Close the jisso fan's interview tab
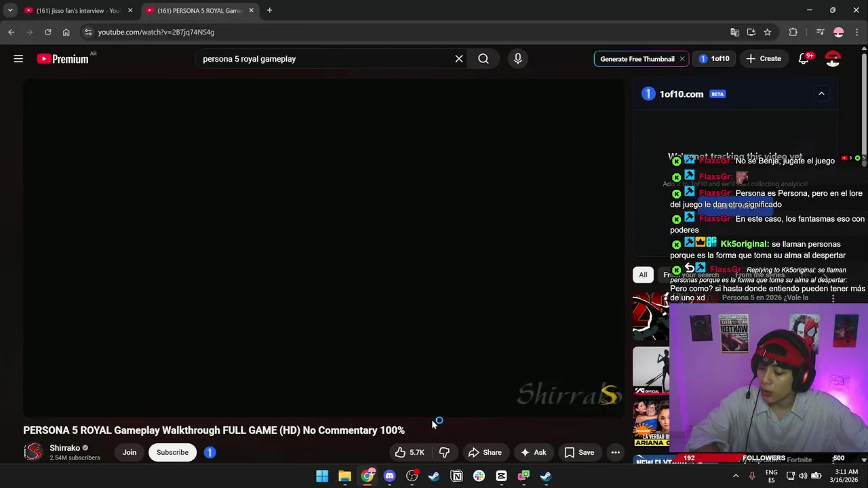Image resolution: width=868 pixels, height=488 pixels. (130, 11)
